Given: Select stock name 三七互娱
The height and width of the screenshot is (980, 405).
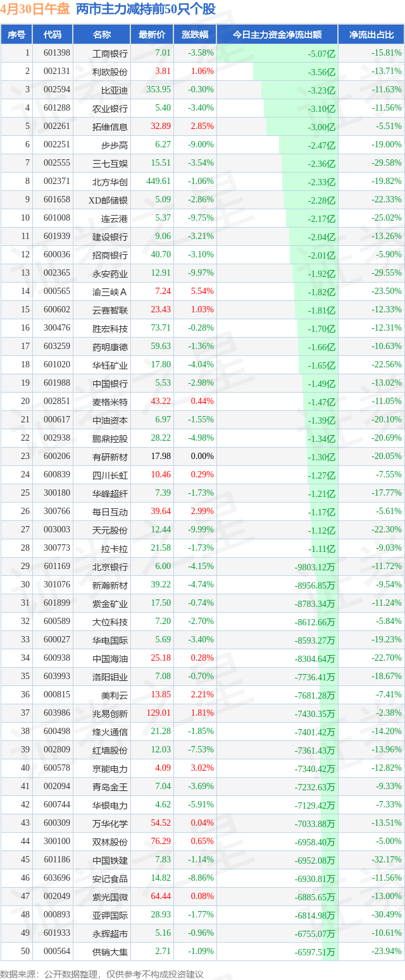Looking at the screenshot, I should [110, 163].
